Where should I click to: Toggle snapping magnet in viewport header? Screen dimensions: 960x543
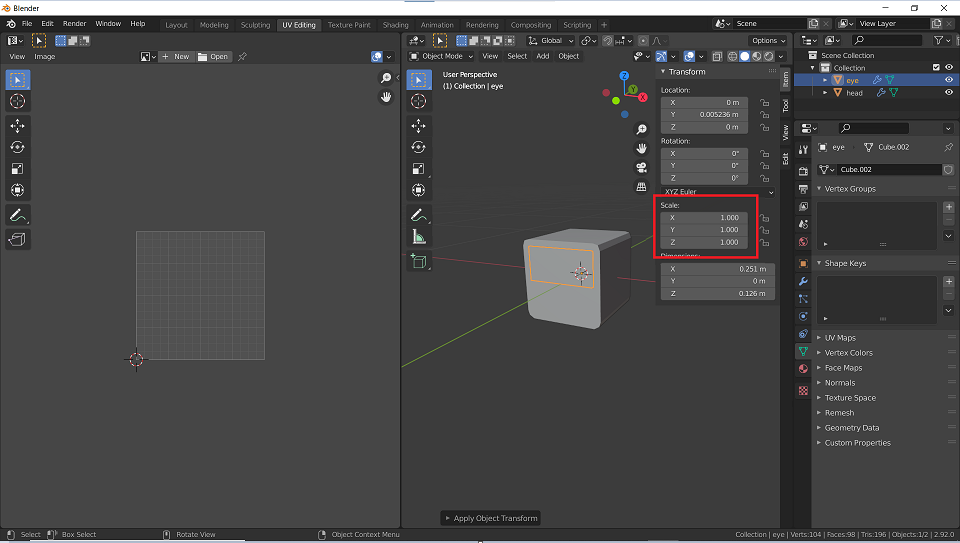pyautogui.click(x=607, y=40)
